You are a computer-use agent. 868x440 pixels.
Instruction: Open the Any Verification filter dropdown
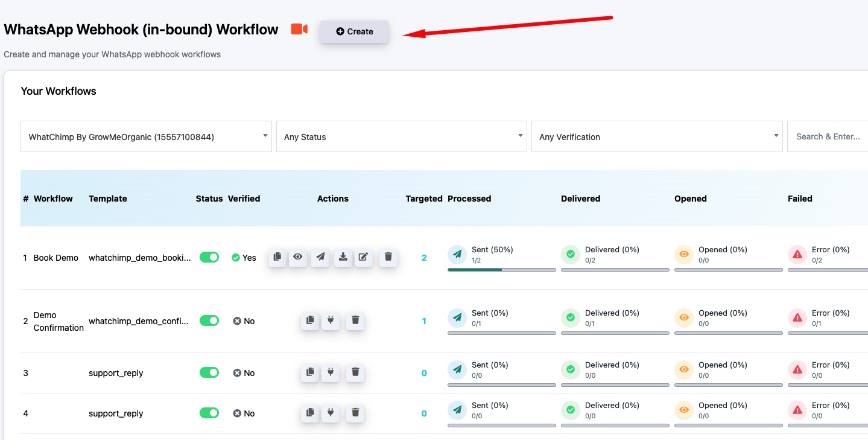pos(657,136)
